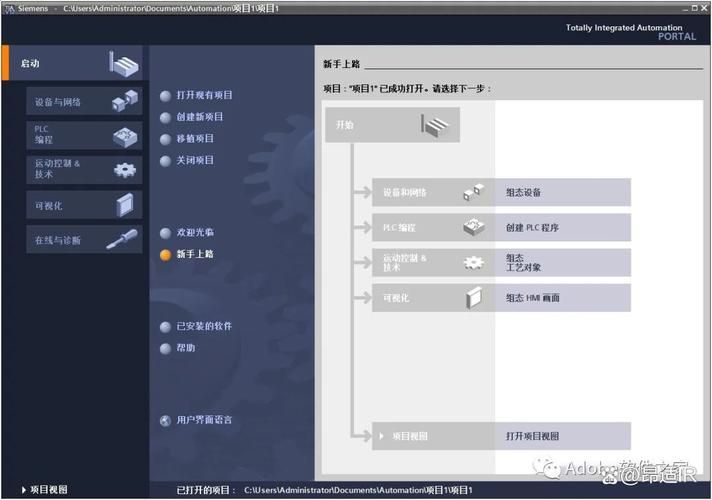Select 已安装的软件 option
The width and height of the screenshot is (712, 500).
point(196,327)
